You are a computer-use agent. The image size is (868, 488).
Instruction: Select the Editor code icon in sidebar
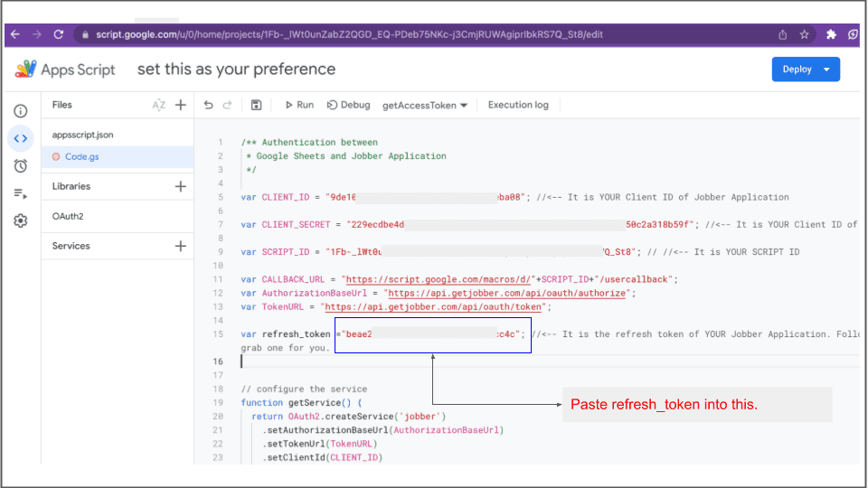[x=20, y=138]
